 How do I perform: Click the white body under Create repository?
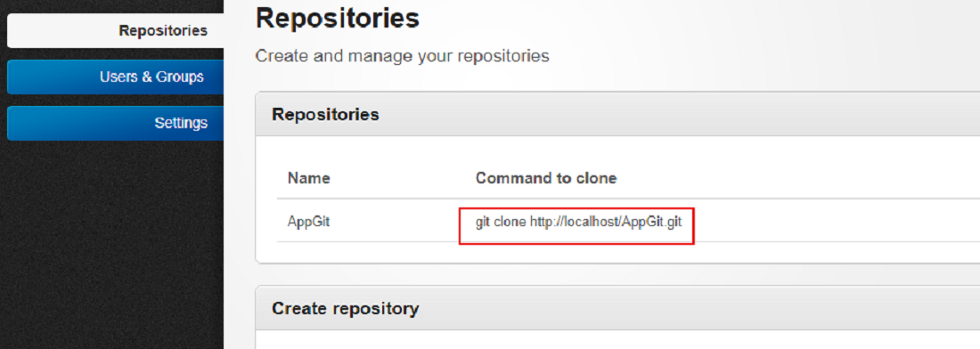point(617,340)
